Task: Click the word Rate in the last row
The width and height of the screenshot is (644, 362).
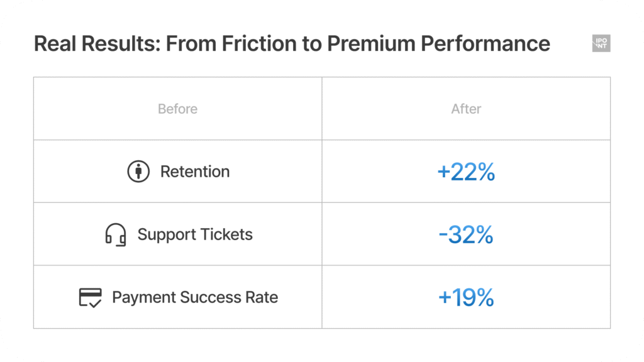Action: (x=261, y=297)
